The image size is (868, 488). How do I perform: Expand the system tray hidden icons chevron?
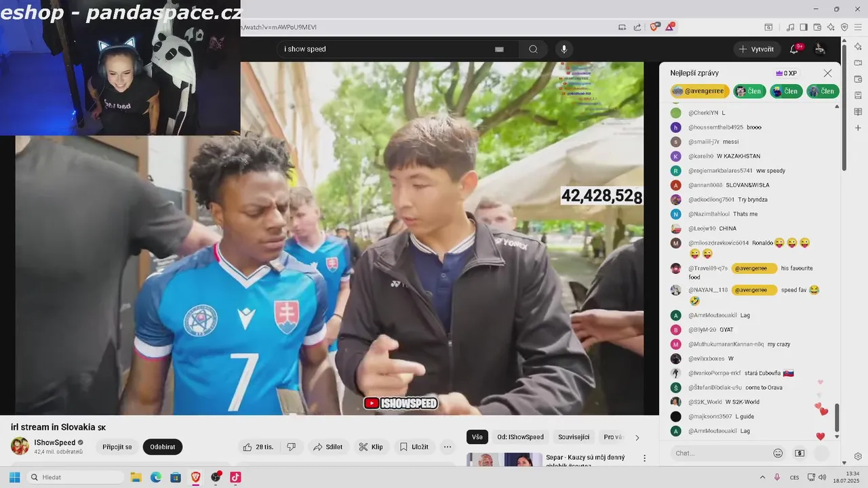click(x=762, y=477)
